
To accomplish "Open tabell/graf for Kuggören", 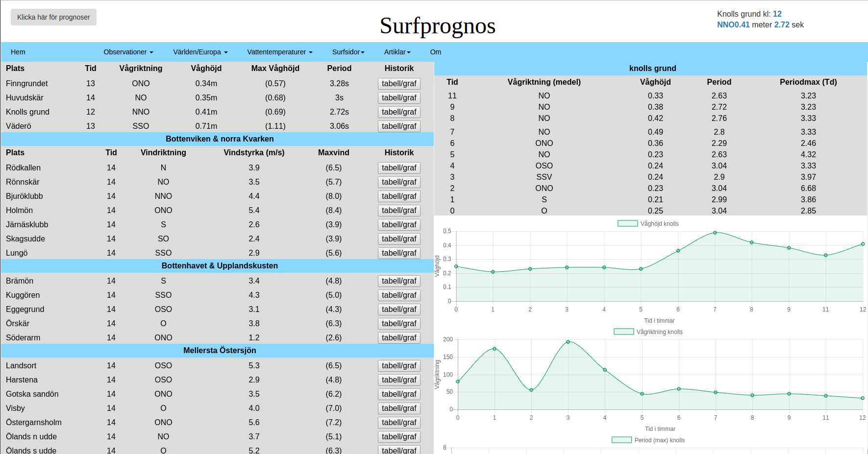I will [x=399, y=295].
